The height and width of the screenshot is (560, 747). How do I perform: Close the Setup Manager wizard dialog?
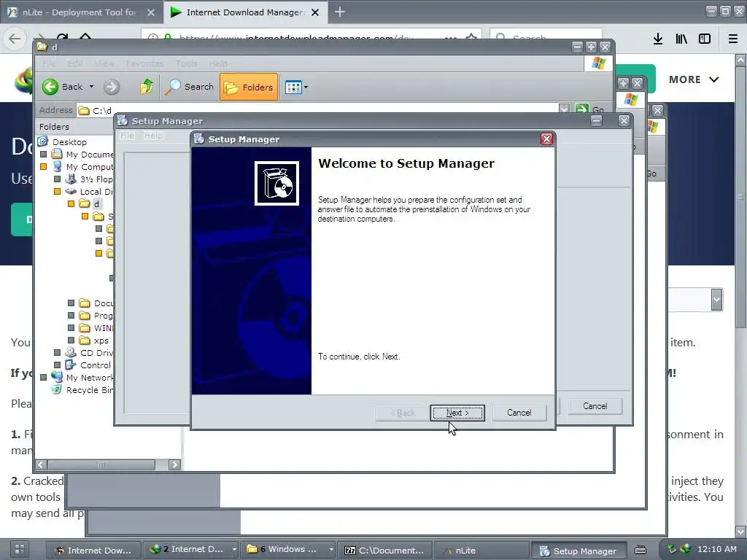tap(546, 139)
